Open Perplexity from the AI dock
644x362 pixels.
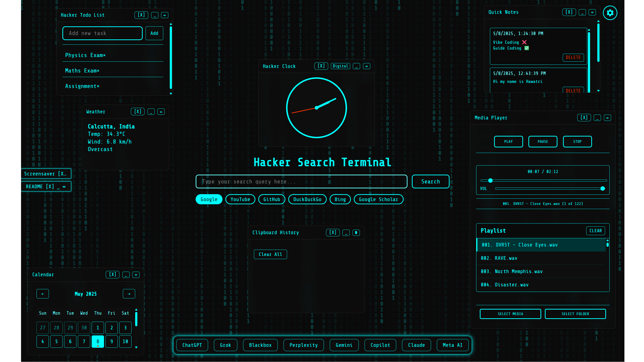(x=304, y=345)
